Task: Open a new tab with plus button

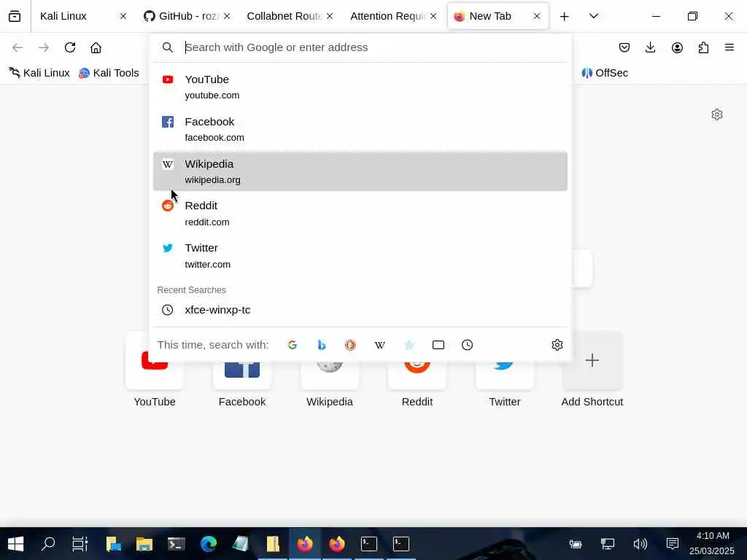Action: pyautogui.click(x=565, y=17)
